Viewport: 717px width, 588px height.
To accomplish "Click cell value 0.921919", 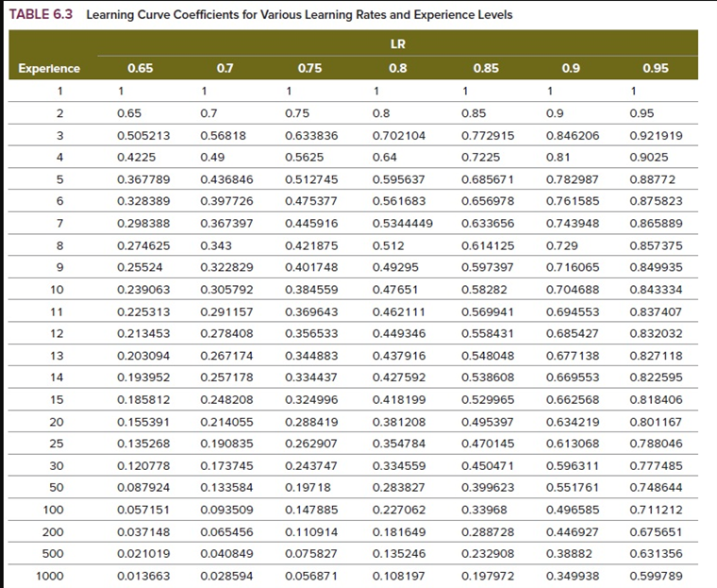I will [657, 136].
